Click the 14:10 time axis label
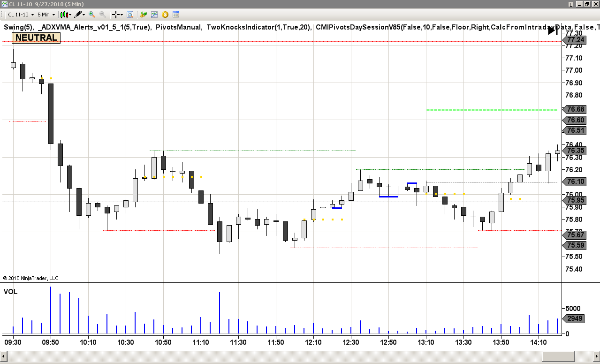The height and width of the screenshot is (364, 600). 539,342
